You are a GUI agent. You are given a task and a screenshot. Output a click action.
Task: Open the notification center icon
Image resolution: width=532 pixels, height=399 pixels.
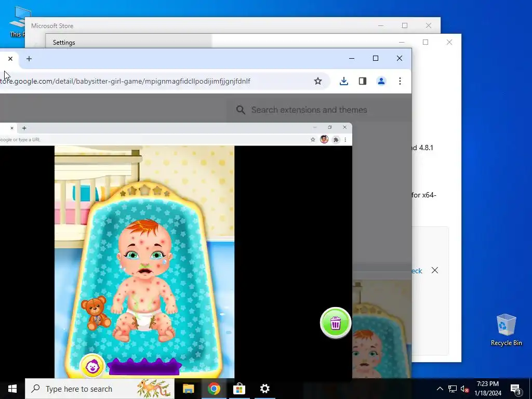point(516,389)
